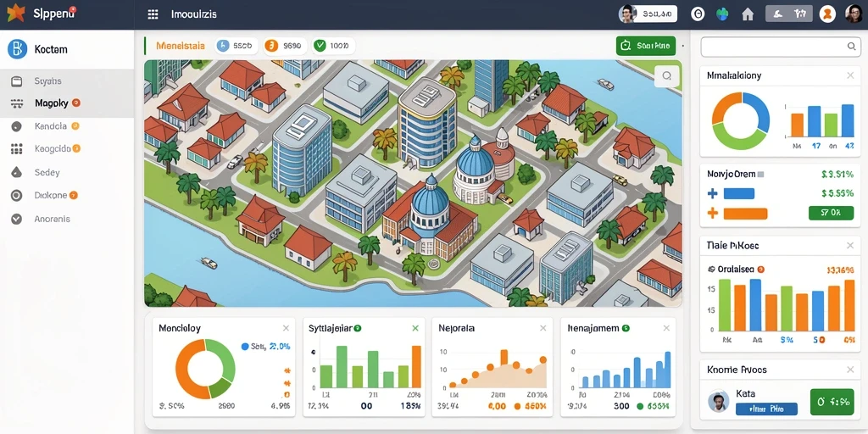Click the magnifier icon on the city map
Viewport: 868px width, 434px height.
coord(666,76)
